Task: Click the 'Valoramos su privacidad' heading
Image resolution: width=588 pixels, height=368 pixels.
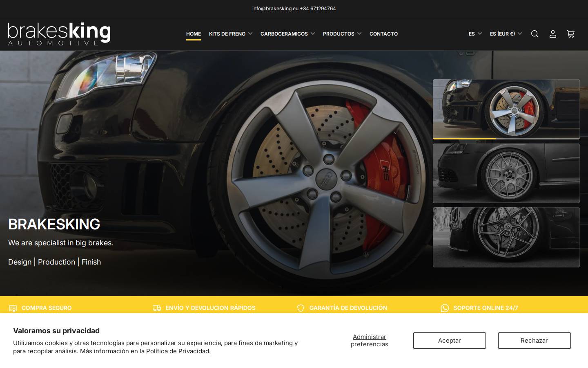Action: (x=56, y=331)
